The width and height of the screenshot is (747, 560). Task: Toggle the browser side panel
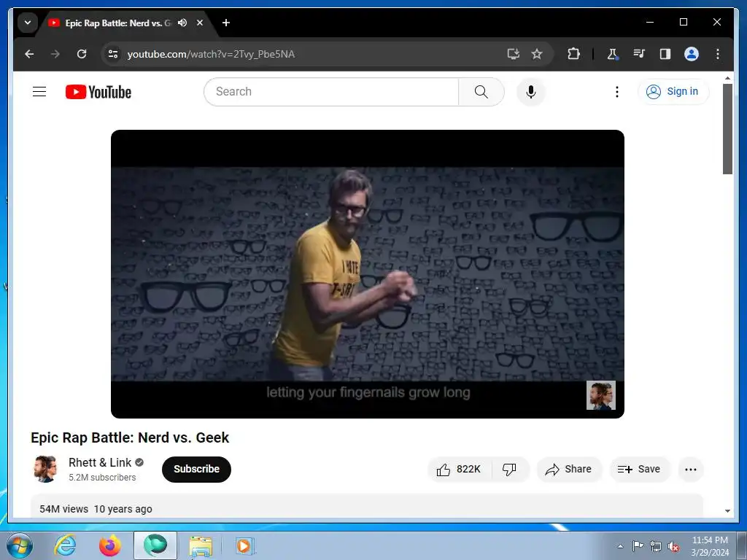pyautogui.click(x=665, y=54)
